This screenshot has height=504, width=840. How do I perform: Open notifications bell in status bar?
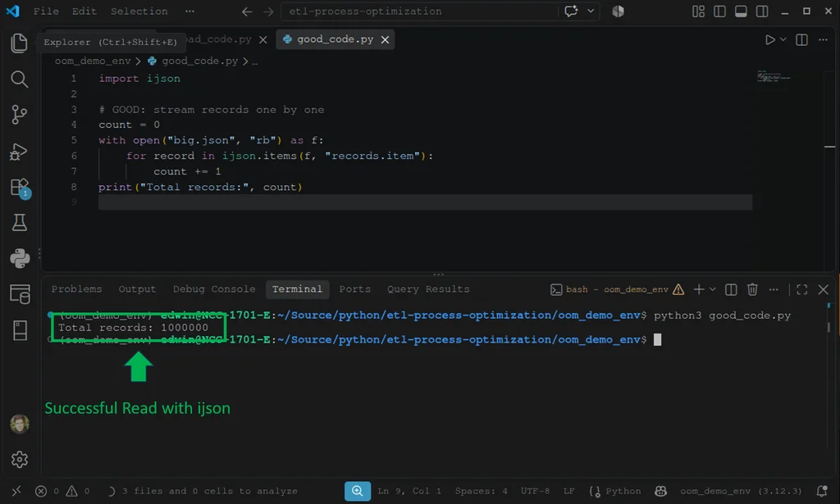tap(822, 491)
